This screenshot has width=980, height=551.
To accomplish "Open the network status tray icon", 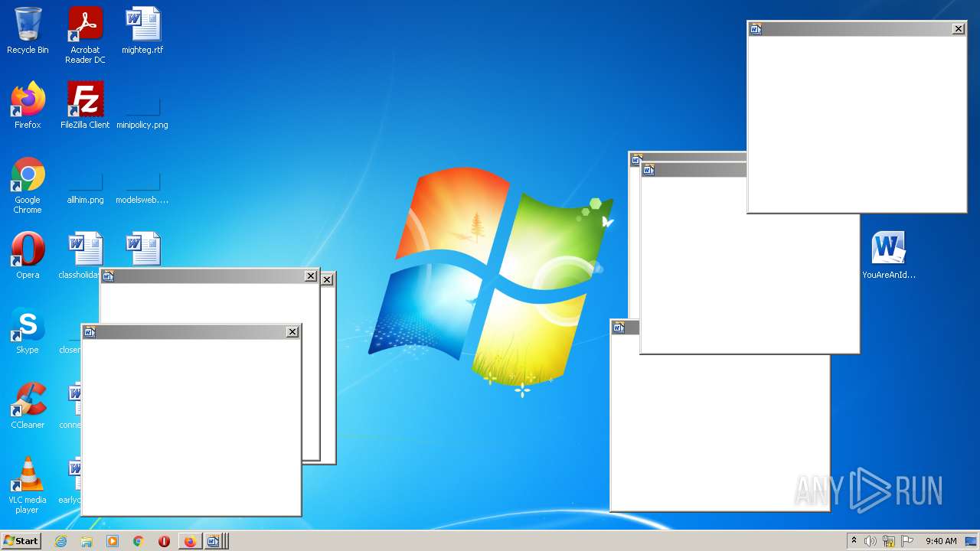I will coord(889,541).
